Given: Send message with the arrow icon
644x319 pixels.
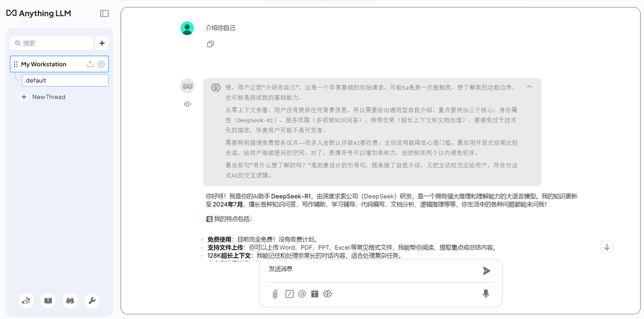Looking at the screenshot, I should pyautogui.click(x=487, y=271).
